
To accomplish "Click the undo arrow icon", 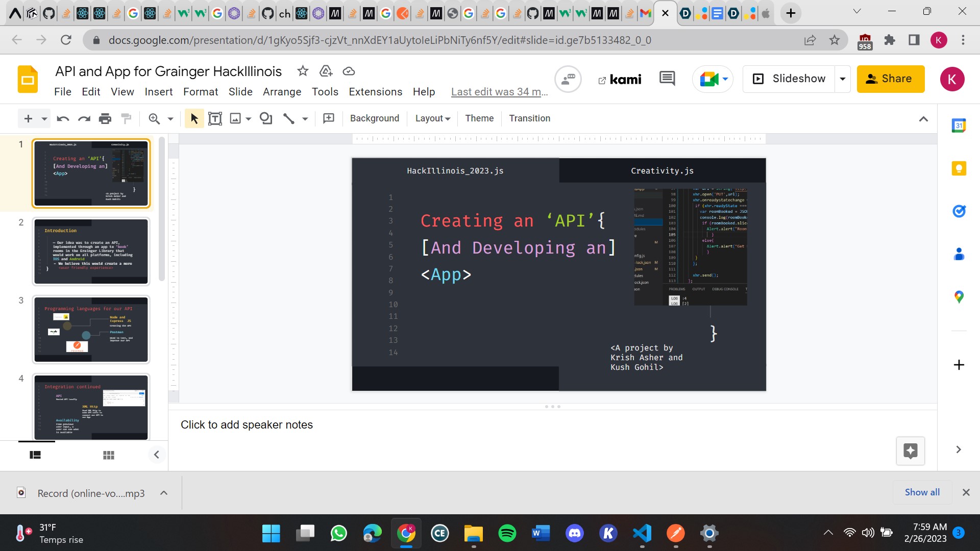I will [x=63, y=119].
